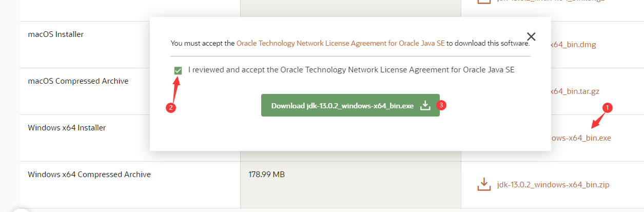Click download icon beside jdk-13.0.2_windows-x64_bin.zip
The image size is (644, 212).
point(483,184)
